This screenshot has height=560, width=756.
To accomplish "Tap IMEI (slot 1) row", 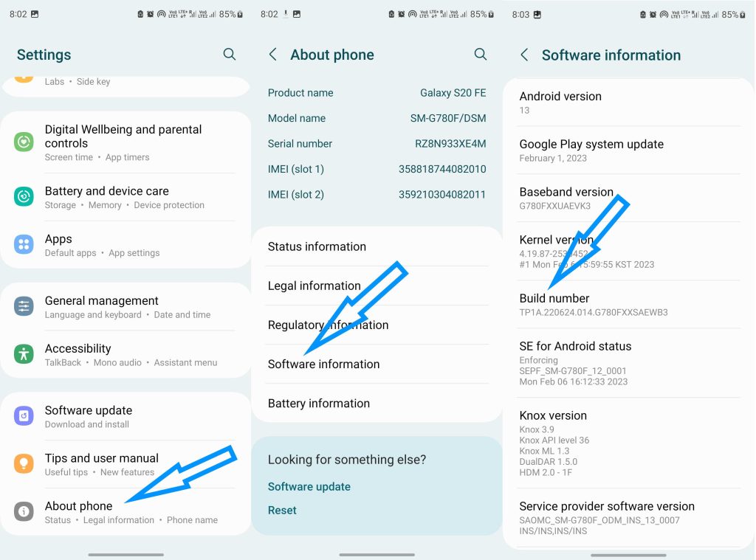I will (377, 169).
